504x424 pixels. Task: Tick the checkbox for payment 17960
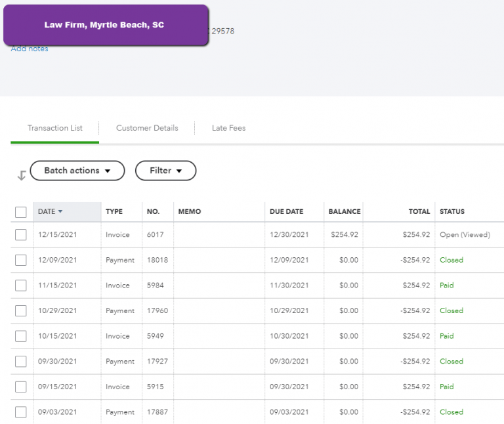(x=21, y=311)
